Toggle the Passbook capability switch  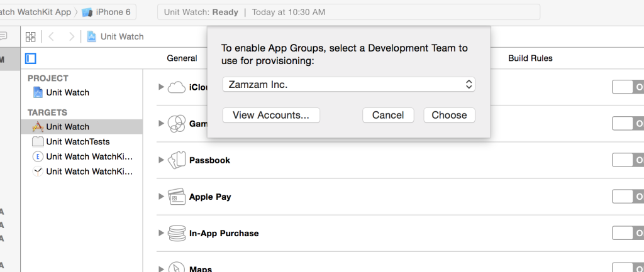click(x=627, y=160)
